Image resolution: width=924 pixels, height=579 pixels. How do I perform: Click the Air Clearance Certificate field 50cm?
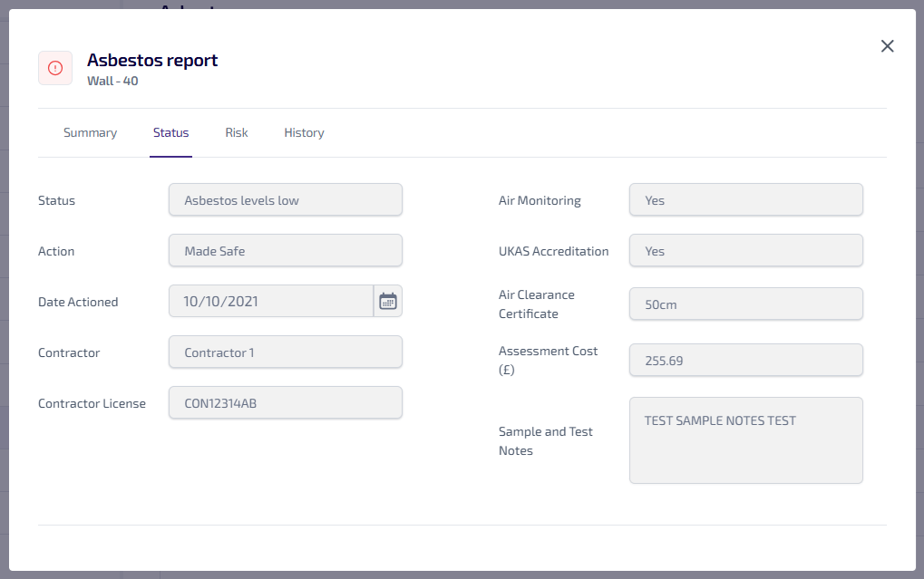click(745, 304)
